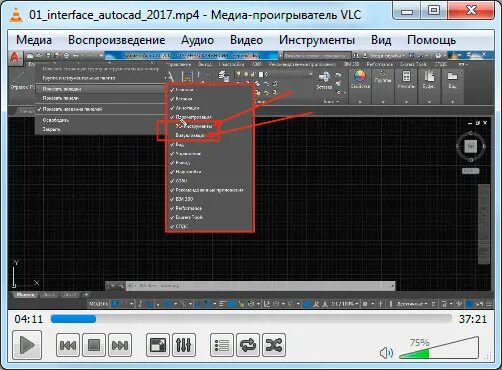502x370 pixels.
Task: Toggle shuffle (random) playback
Action: click(274, 345)
